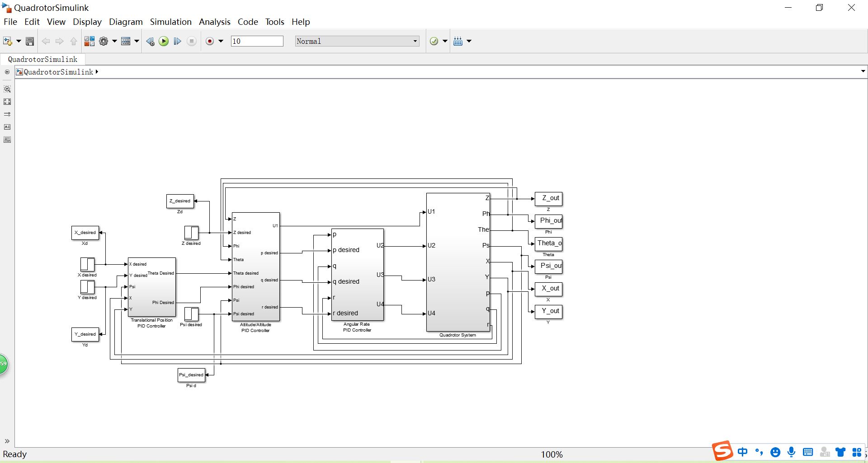Open the Edit menu
Screen dimensions: 868x463
click(32, 22)
